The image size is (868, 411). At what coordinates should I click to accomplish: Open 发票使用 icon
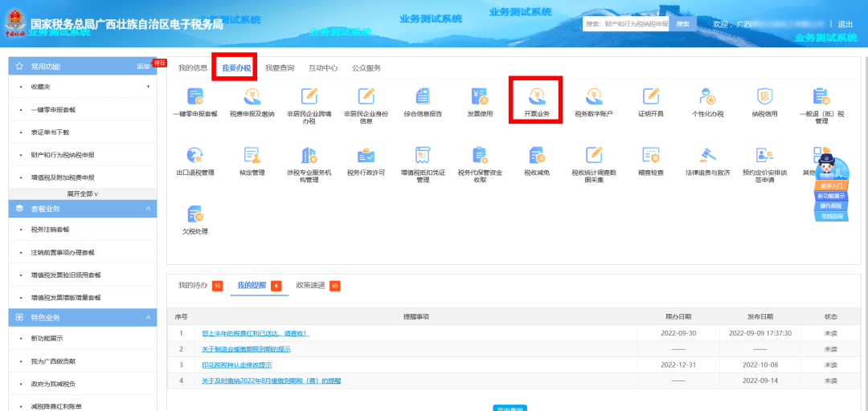coord(479,96)
